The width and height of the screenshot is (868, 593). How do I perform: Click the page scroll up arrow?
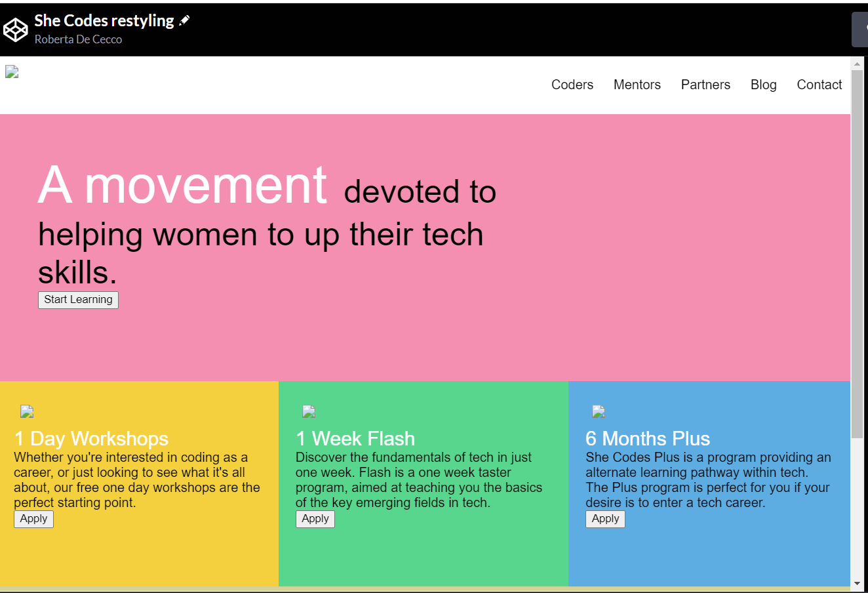[x=857, y=64]
